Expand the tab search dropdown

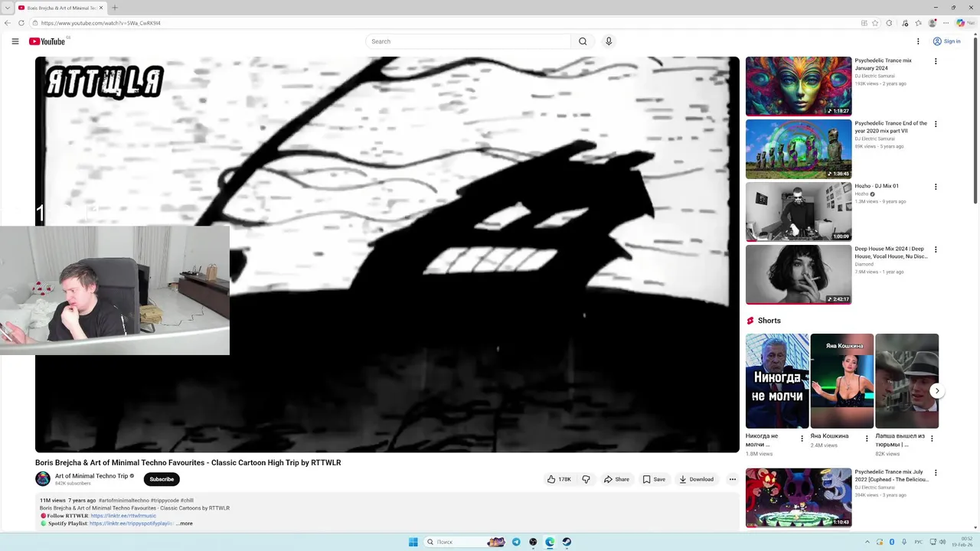(7, 8)
